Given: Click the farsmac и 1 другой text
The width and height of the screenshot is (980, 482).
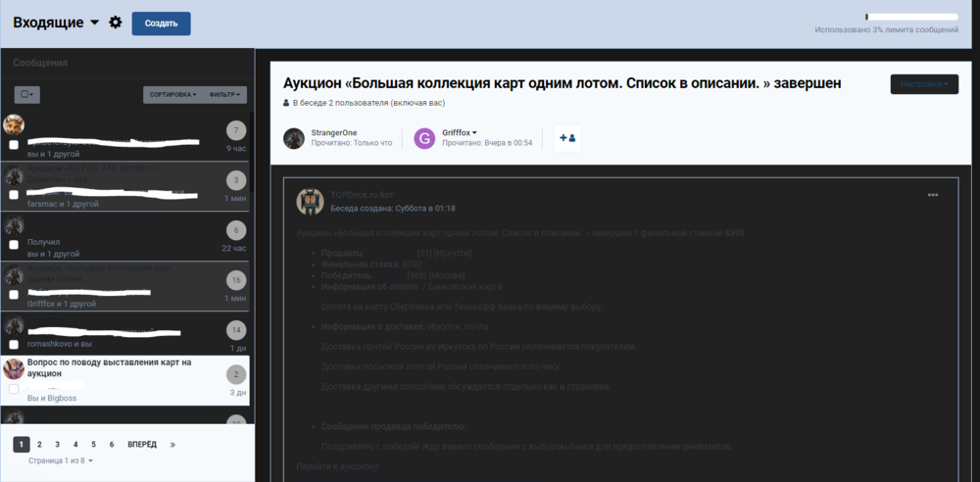Looking at the screenshot, I should [63, 204].
